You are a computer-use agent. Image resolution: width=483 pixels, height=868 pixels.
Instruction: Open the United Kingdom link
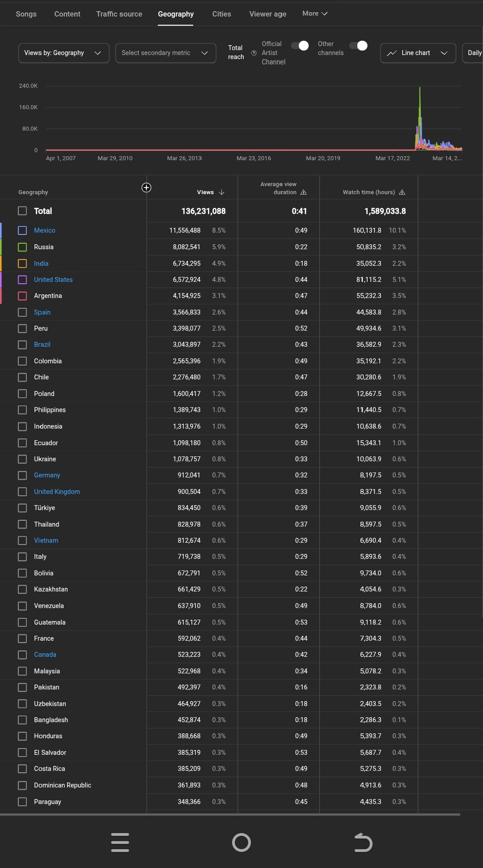(x=57, y=492)
